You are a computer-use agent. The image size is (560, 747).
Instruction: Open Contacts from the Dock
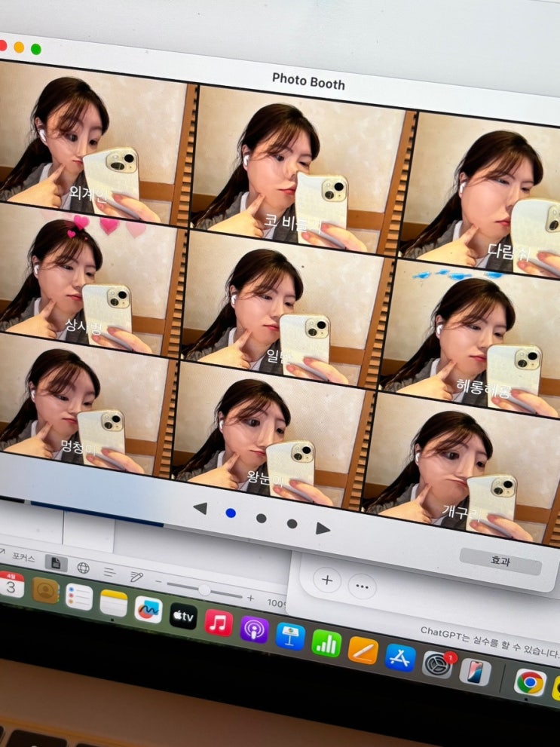[46, 590]
